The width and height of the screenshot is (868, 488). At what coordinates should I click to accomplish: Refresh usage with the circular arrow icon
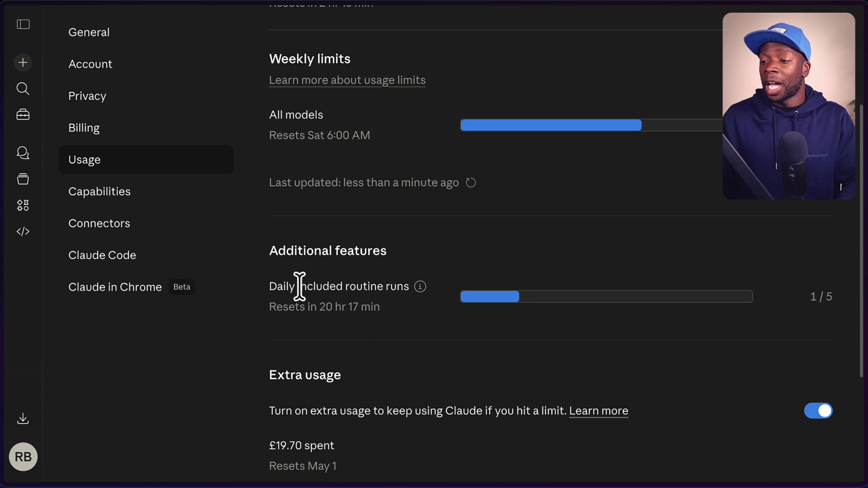[471, 183]
